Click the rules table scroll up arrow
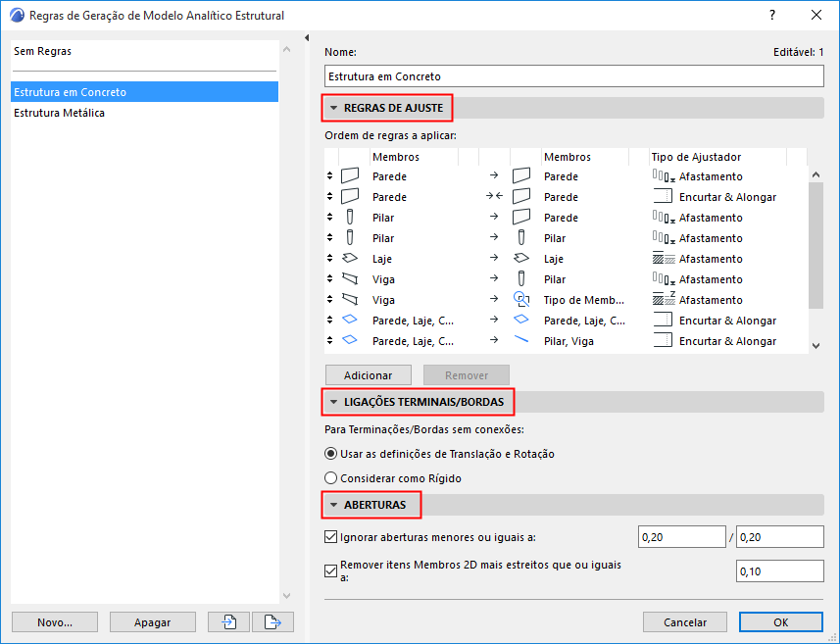Viewport: 840px width, 644px height. (x=815, y=174)
